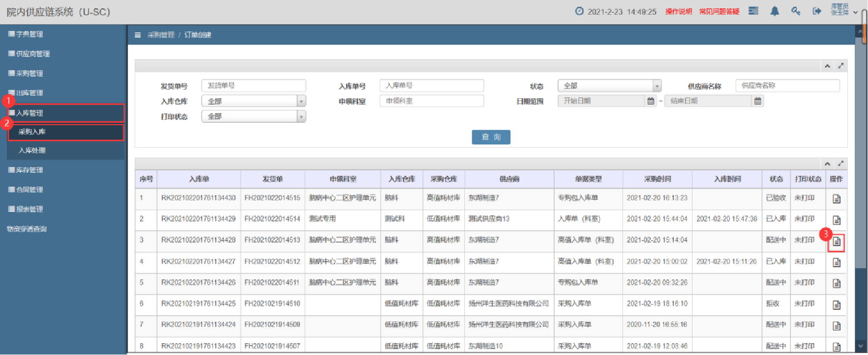
Task: Select cell FH2021022014515
Action: click(x=272, y=198)
